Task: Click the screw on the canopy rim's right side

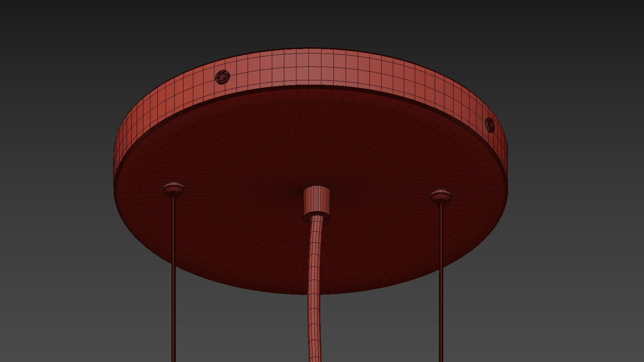Action: (489, 125)
